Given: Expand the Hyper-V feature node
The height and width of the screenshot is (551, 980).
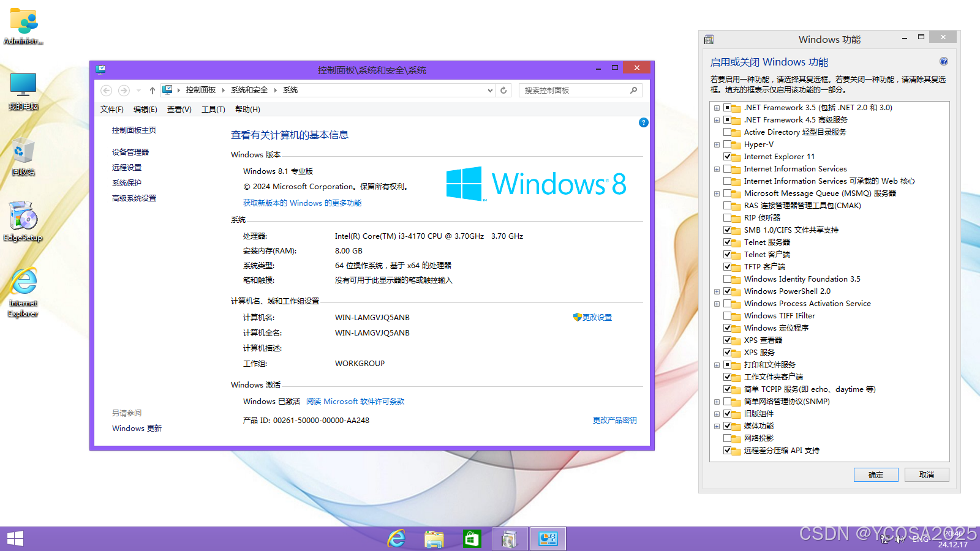Looking at the screenshot, I should pyautogui.click(x=717, y=144).
